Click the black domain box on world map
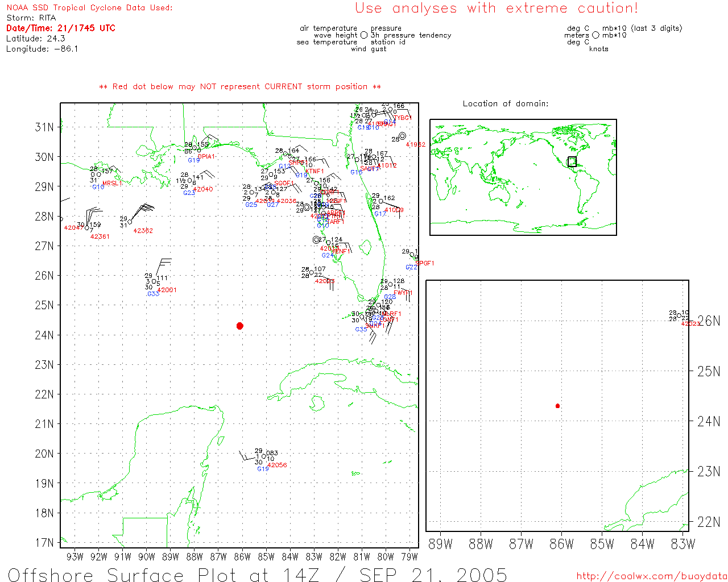Screen dimensions: 728x582 [572, 162]
